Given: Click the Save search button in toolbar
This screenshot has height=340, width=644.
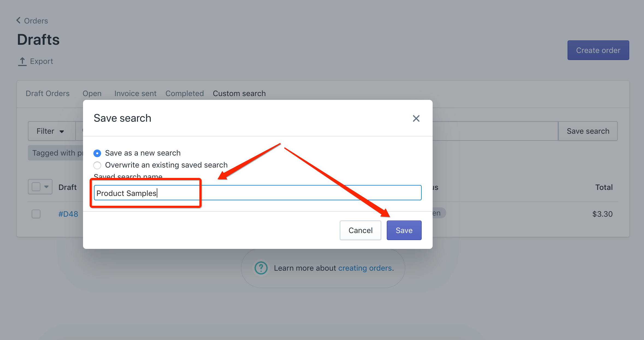Looking at the screenshot, I should coord(588,131).
